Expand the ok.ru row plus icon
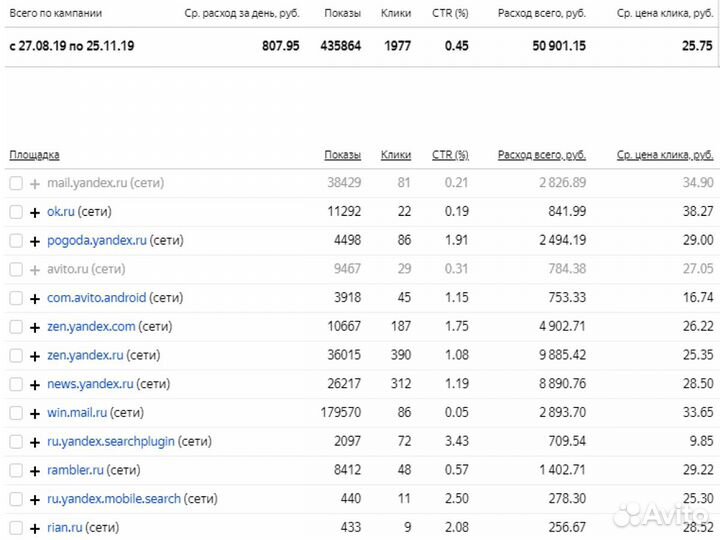Image resolution: width=720 pixels, height=540 pixels. (x=35, y=212)
